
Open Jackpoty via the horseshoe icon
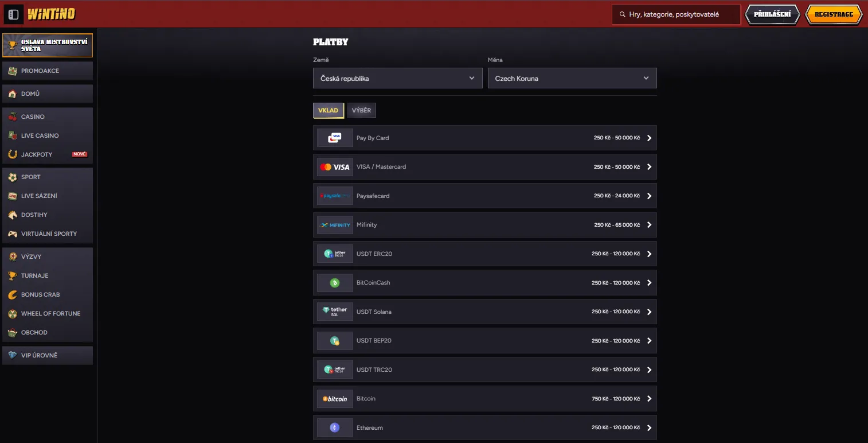coord(13,154)
